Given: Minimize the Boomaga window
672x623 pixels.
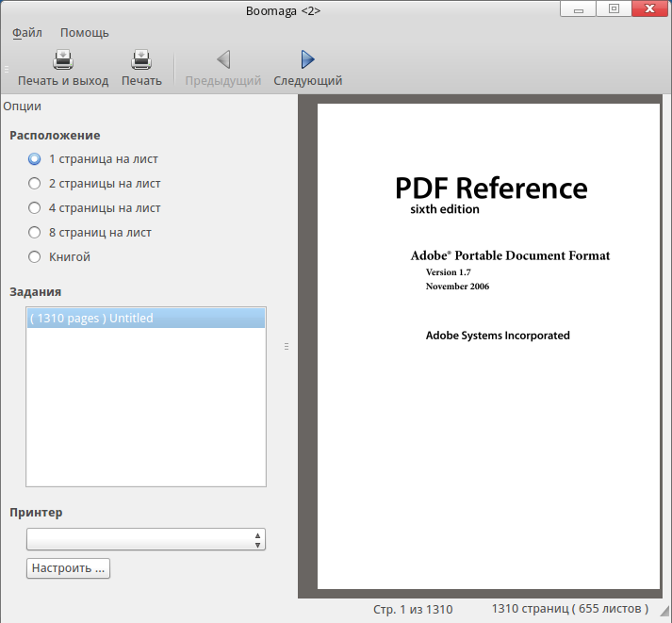Looking at the screenshot, I should tap(578, 9).
